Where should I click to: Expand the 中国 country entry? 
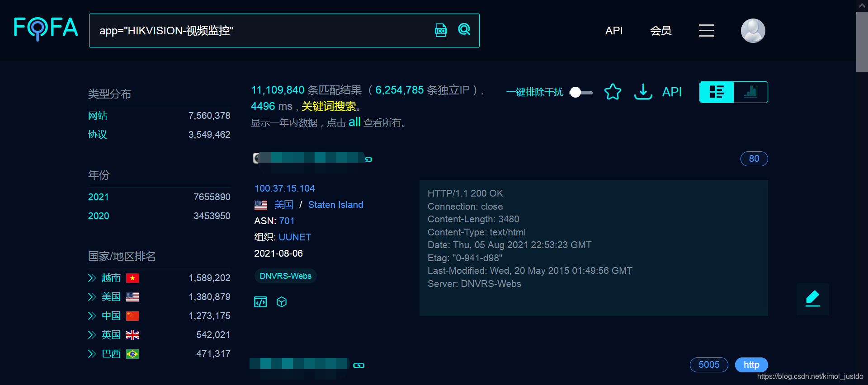92,316
